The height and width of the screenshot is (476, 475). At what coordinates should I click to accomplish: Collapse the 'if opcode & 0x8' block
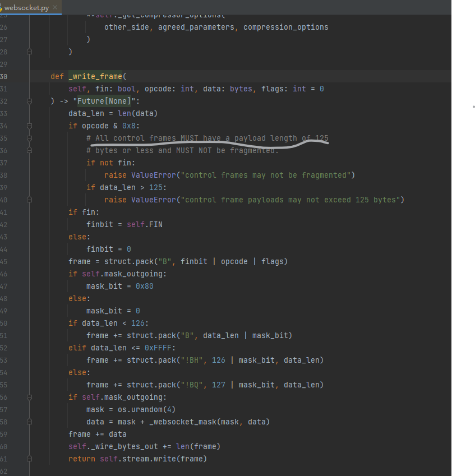[x=30, y=126]
